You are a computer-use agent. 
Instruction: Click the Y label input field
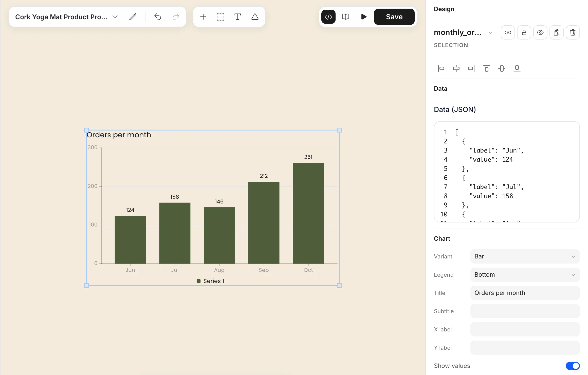point(525,348)
